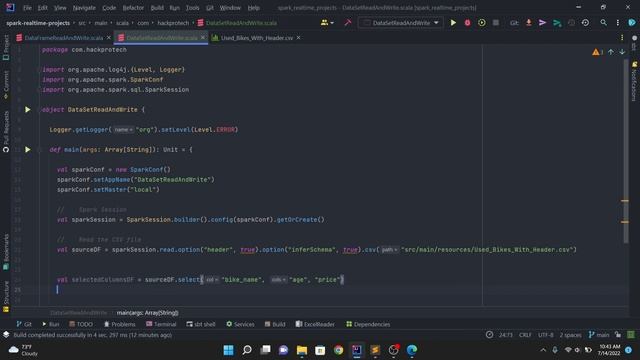The image size is (640, 360).
Task: Open the 2 spaces indent selector
Action: coord(570,335)
